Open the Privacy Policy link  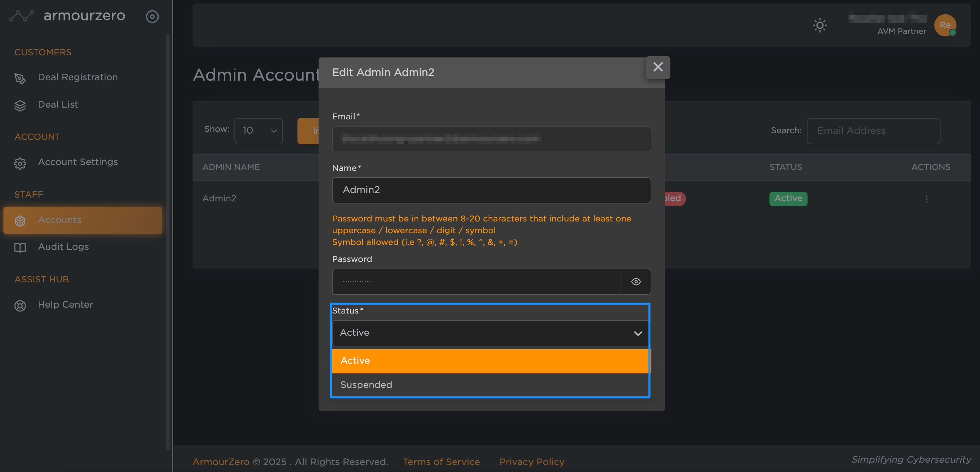[532, 462]
